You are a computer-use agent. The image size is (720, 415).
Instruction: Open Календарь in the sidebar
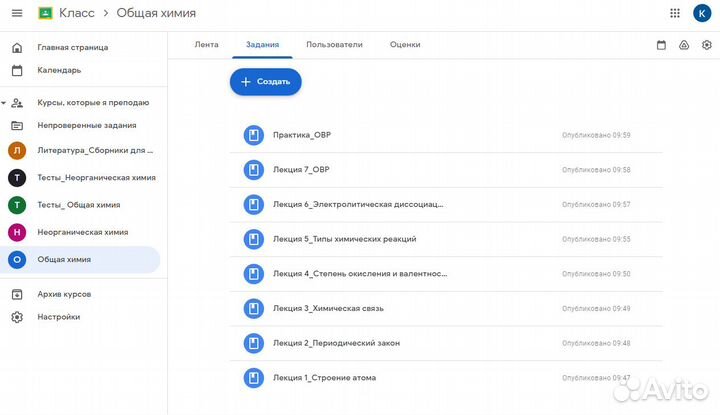(x=59, y=70)
